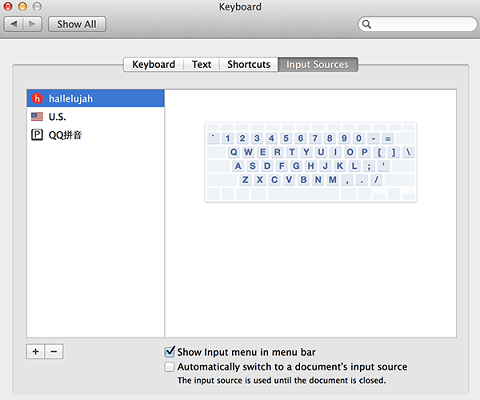Viewport: 480px width, 400px height.
Task: Enable automatically switch to document's input source
Action: pos(169,367)
